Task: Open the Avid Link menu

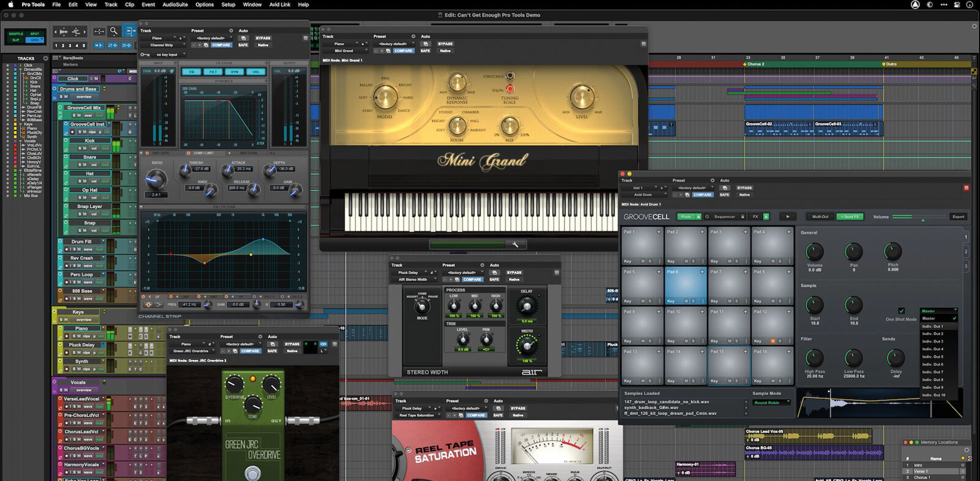Action: pyautogui.click(x=280, y=4)
